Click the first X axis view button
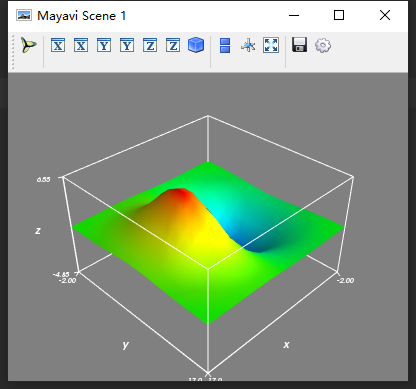The height and width of the screenshot is (389, 416). [x=58, y=45]
